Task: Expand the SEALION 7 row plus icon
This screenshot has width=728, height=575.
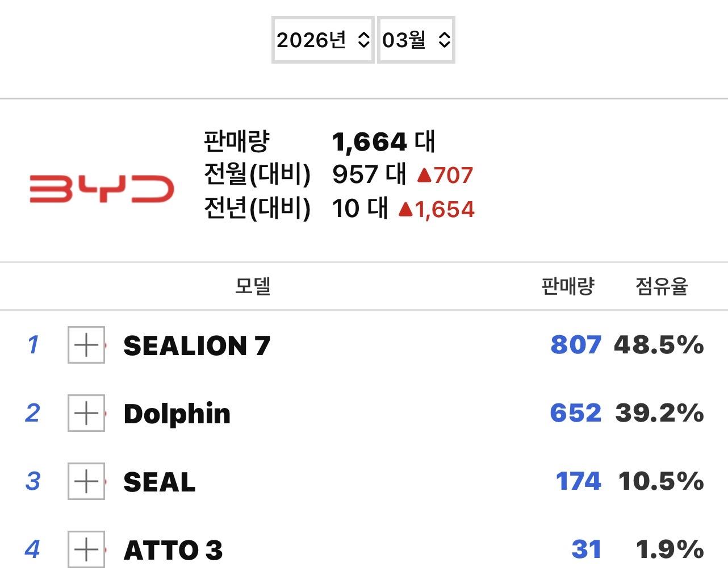Action: 86,345
